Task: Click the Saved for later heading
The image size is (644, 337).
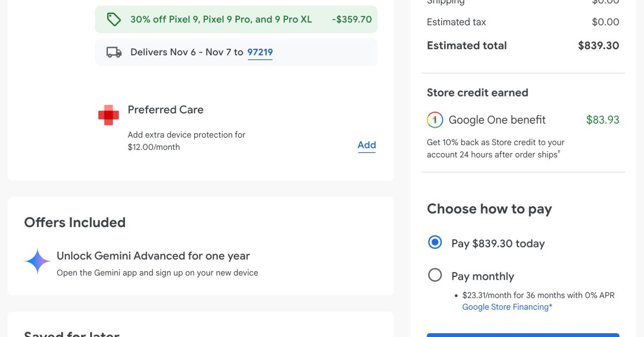Action: pyautogui.click(x=71, y=334)
